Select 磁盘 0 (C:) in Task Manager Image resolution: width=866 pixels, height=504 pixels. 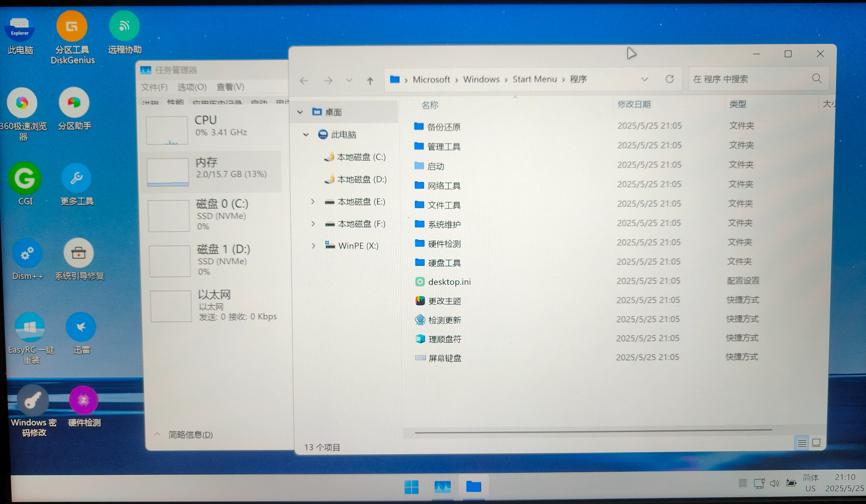coord(214,215)
